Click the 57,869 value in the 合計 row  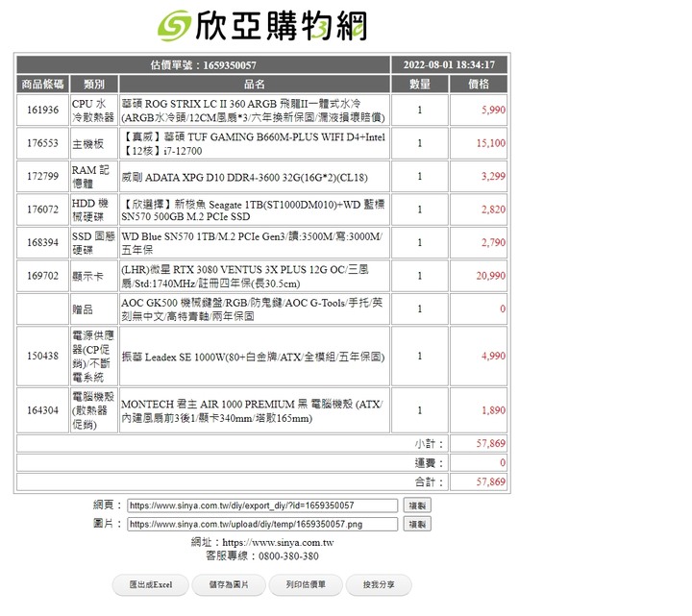tap(491, 481)
